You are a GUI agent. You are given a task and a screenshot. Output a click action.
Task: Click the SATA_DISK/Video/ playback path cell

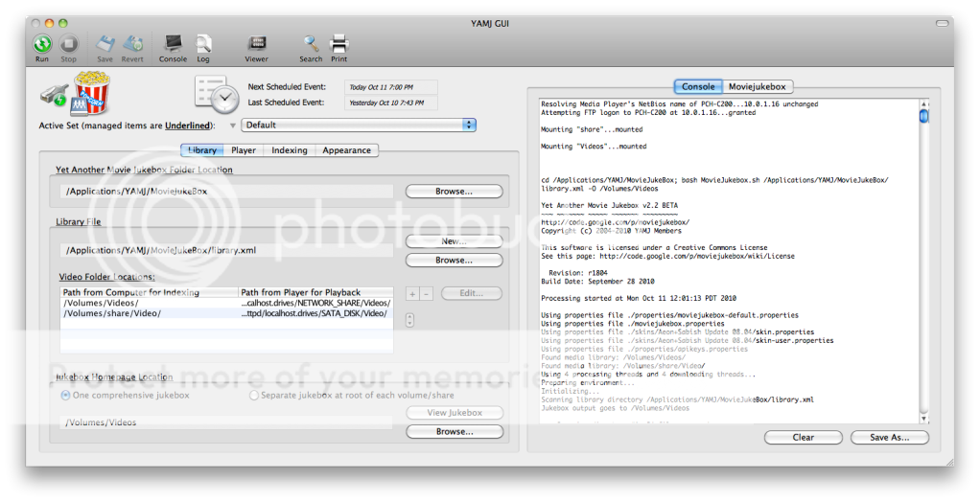[x=315, y=313]
